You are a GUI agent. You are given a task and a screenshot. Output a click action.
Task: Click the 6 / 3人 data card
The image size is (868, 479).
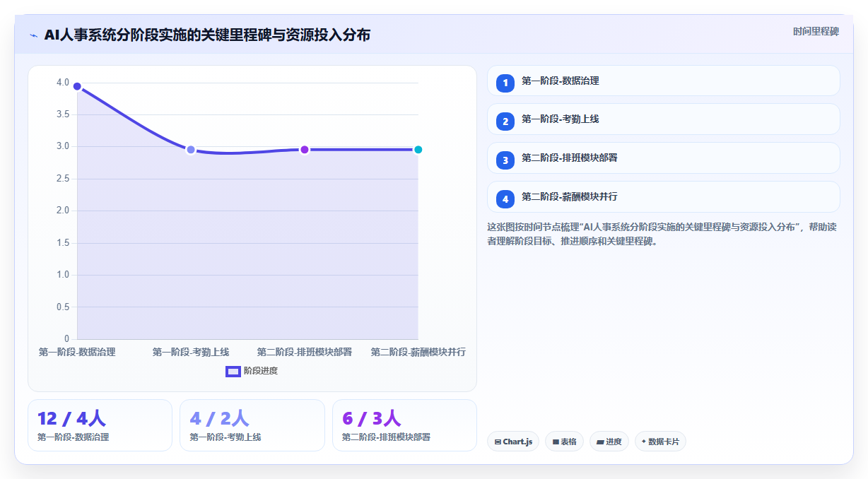pyautogui.click(x=404, y=425)
